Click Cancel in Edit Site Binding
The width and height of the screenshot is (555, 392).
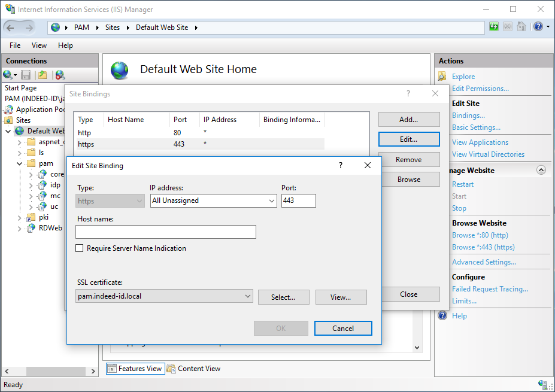point(343,328)
